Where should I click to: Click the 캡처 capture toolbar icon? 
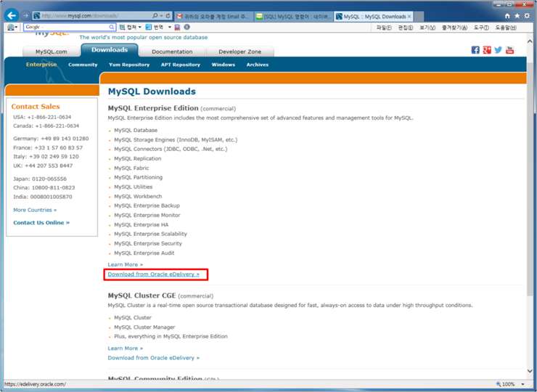122,27
